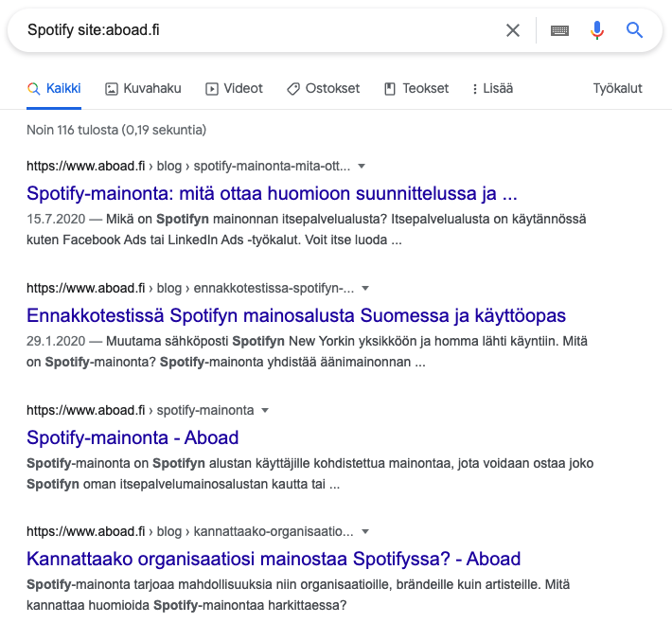The width and height of the screenshot is (672, 641).
Task: Open the Kuvahaku image search tab
Action: (143, 88)
